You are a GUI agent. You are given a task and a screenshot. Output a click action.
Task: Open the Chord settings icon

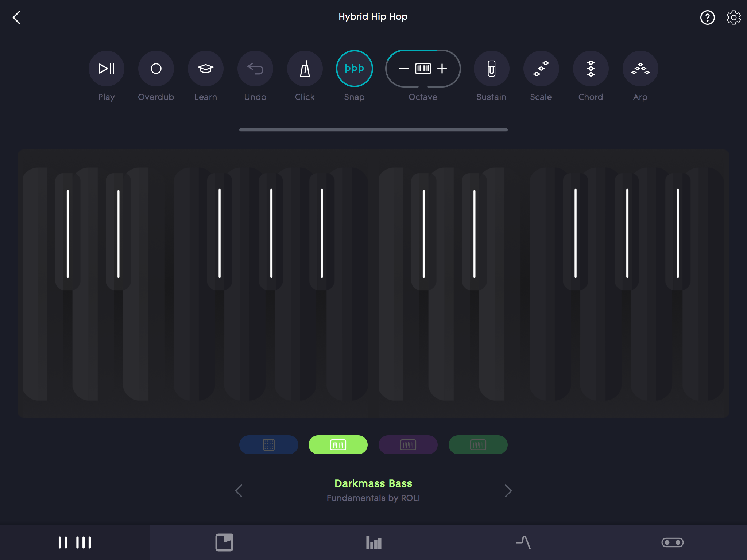click(591, 69)
